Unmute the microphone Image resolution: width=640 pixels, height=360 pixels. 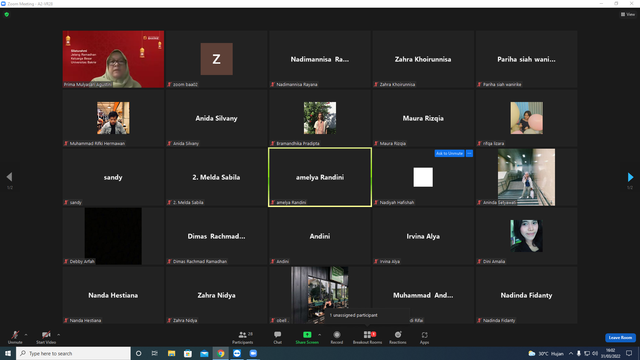point(15,337)
